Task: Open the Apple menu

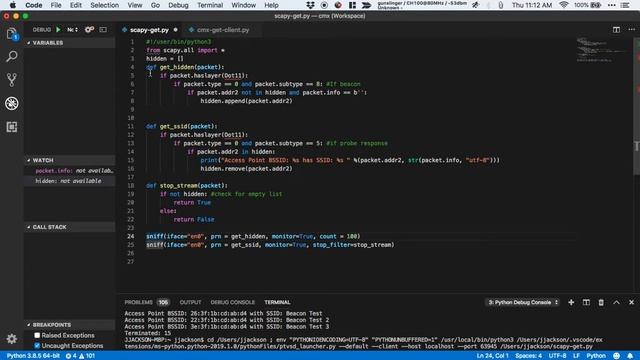Action: click(x=13, y=5)
